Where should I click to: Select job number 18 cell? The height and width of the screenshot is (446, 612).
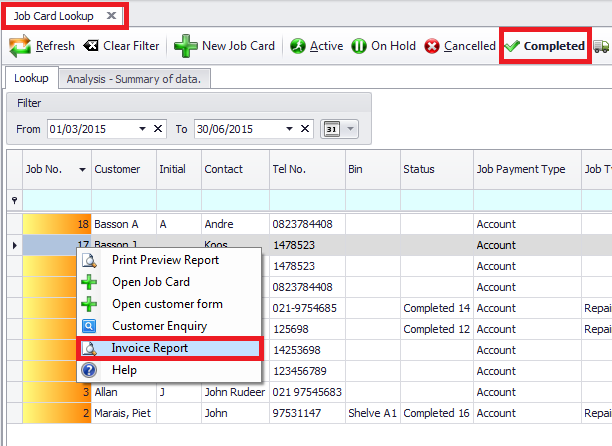(57, 224)
